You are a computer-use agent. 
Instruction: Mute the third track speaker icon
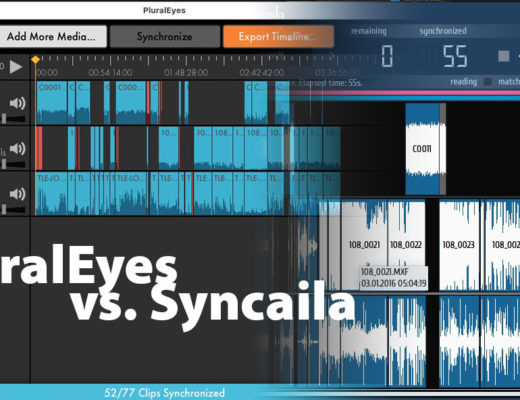(17, 194)
